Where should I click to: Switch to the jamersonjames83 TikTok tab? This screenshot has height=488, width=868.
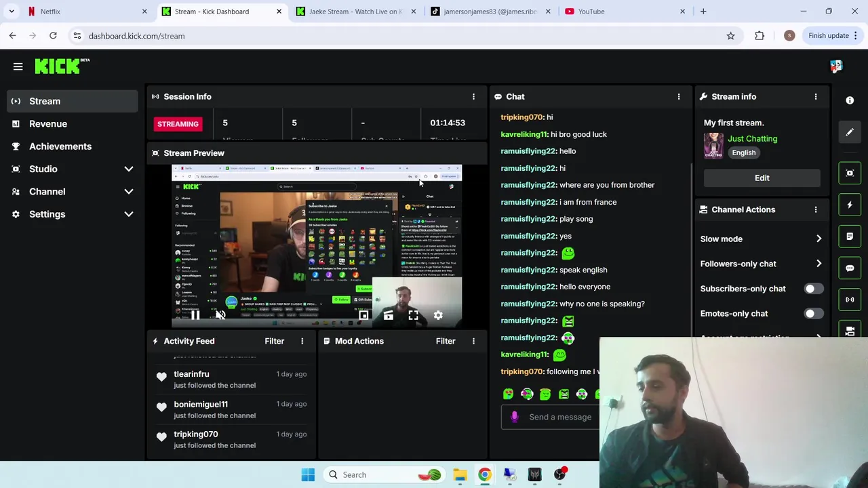point(490,12)
